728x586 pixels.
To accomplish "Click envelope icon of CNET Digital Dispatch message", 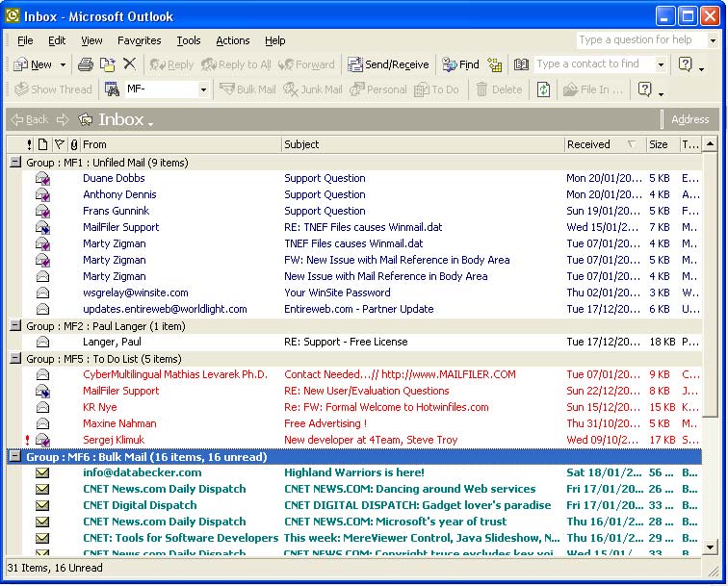I will point(42,505).
